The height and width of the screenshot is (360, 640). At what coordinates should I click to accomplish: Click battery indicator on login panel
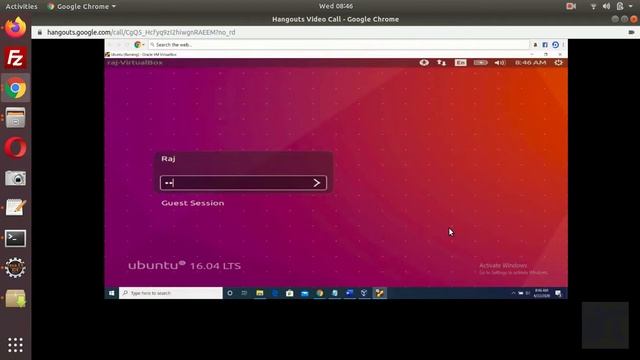tap(480, 62)
